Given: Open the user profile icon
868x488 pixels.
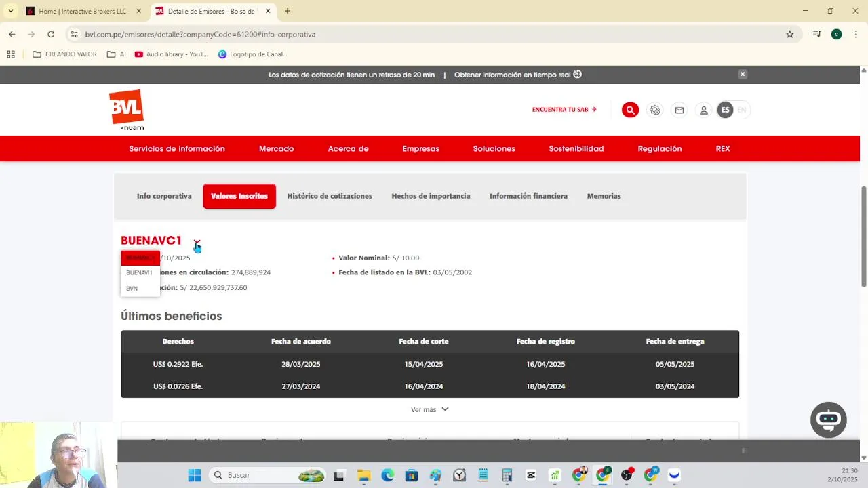Looking at the screenshot, I should (x=704, y=110).
